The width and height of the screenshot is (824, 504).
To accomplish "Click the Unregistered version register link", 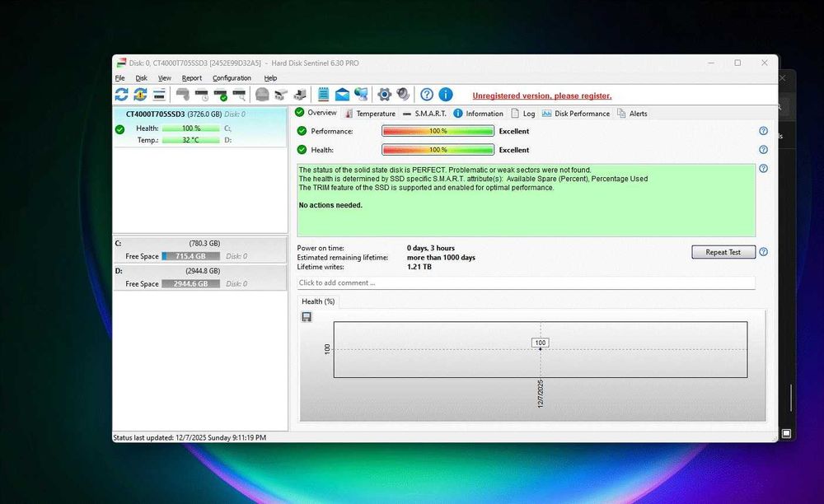I will (x=542, y=96).
